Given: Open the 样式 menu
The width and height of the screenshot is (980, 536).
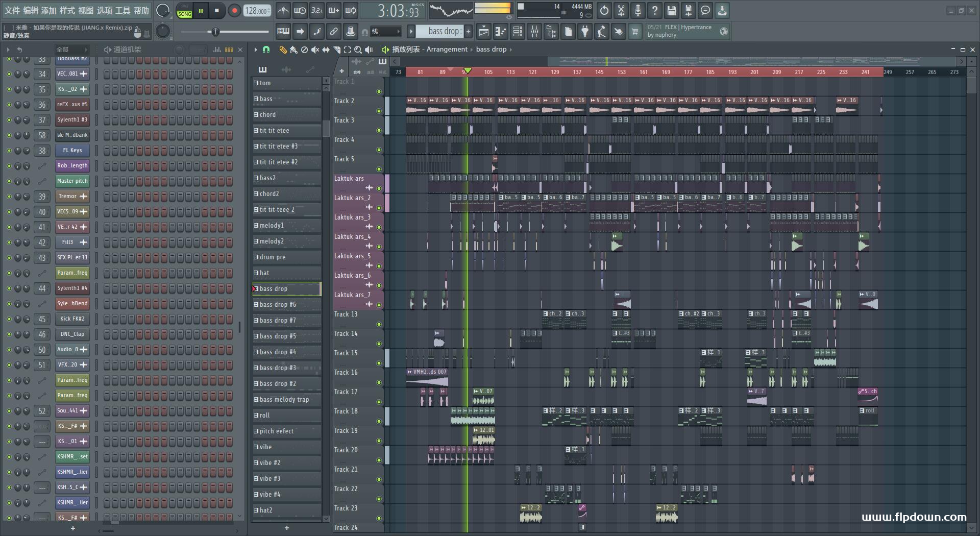Looking at the screenshot, I should pos(67,10).
